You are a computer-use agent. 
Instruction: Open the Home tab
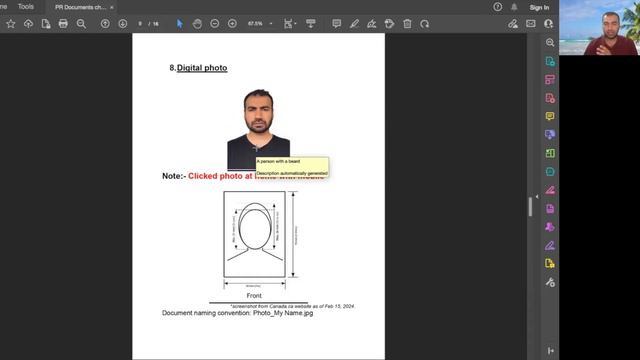tap(3, 7)
